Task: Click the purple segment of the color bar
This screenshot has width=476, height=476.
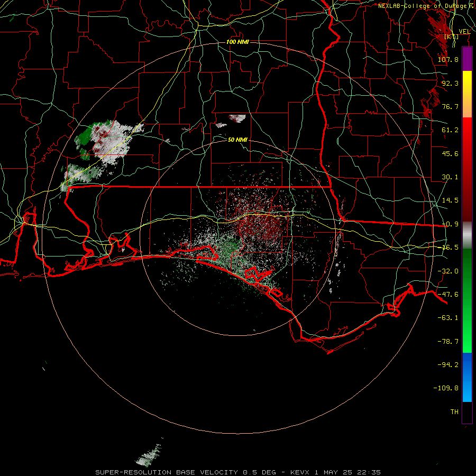Action: click(x=467, y=59)
